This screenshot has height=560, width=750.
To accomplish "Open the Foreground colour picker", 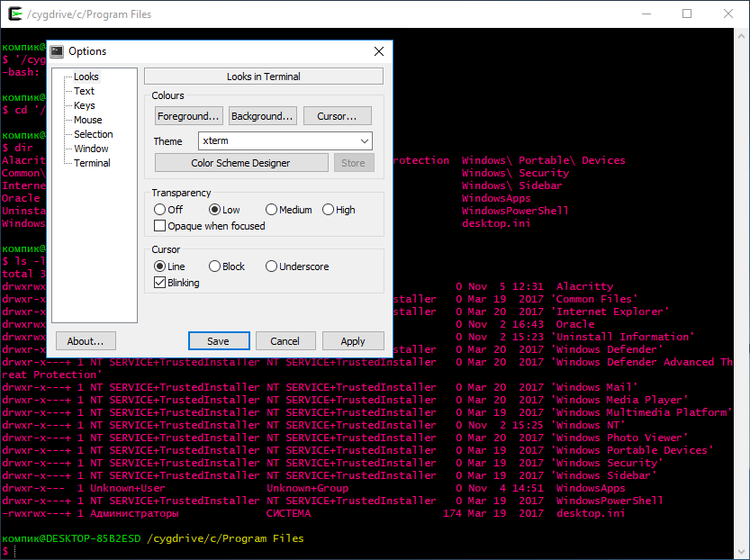I will click(x=188, y=116).
